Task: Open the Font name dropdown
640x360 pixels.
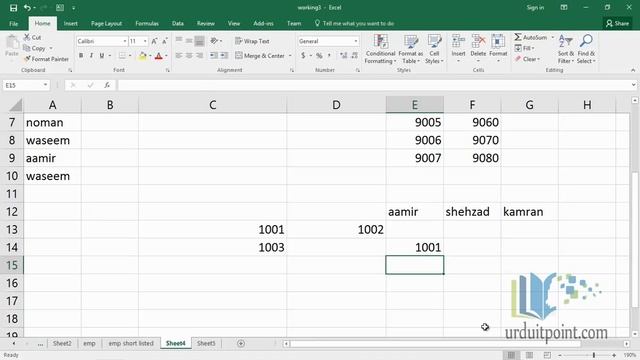Action: click(125, 41)
